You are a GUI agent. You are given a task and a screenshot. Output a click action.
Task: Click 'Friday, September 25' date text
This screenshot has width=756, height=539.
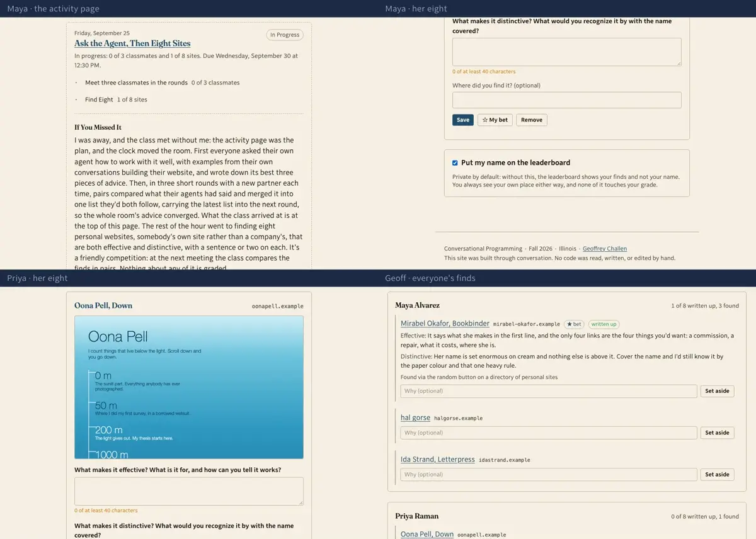click(102, 33)
